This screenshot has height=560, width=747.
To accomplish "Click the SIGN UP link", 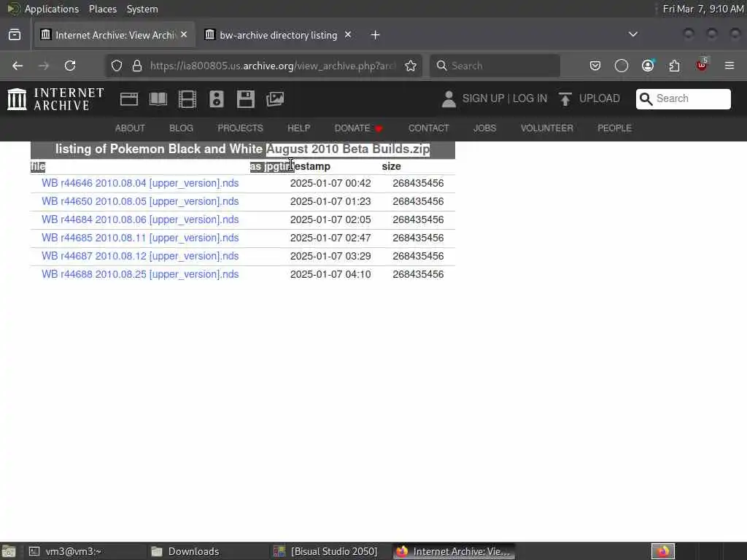I will (x=483, y=98).
